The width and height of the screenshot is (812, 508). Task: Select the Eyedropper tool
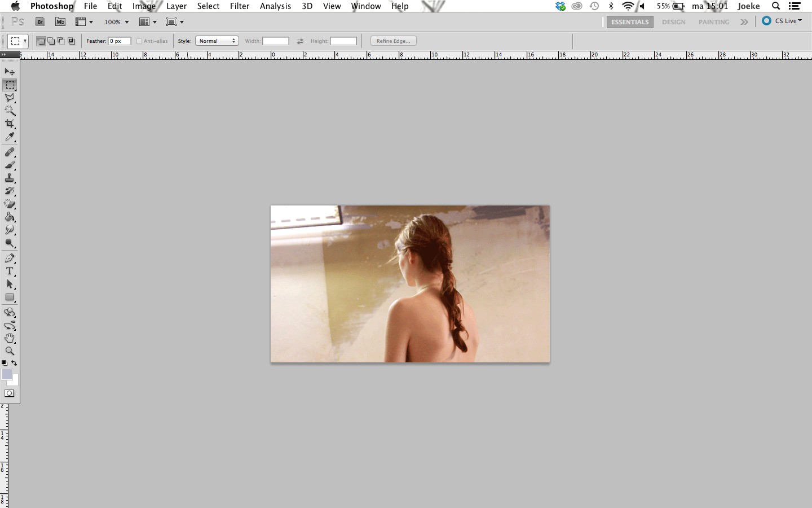(10, 137)
